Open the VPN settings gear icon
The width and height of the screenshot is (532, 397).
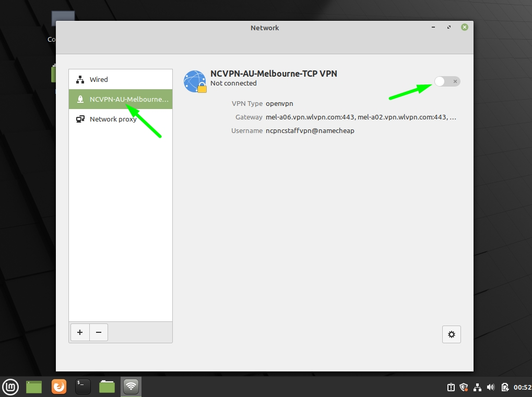pyautogui.click(x=451, y=334)
